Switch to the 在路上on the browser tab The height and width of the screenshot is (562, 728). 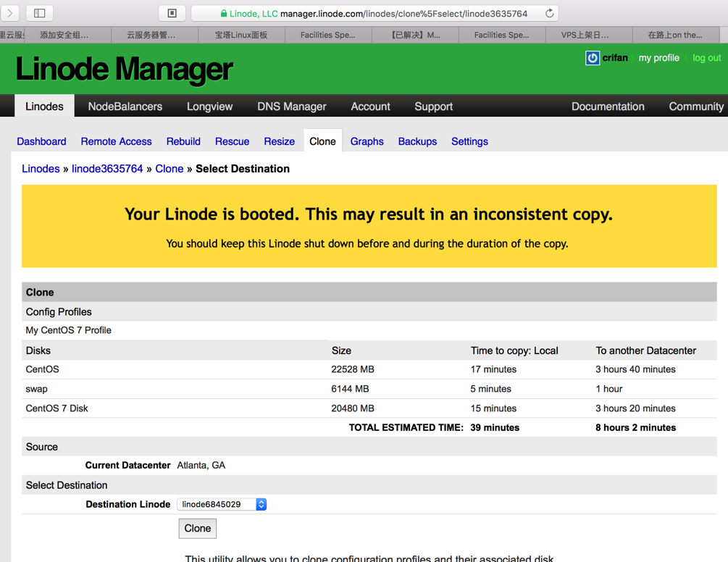pyautogui.click(x=675, y=35)
